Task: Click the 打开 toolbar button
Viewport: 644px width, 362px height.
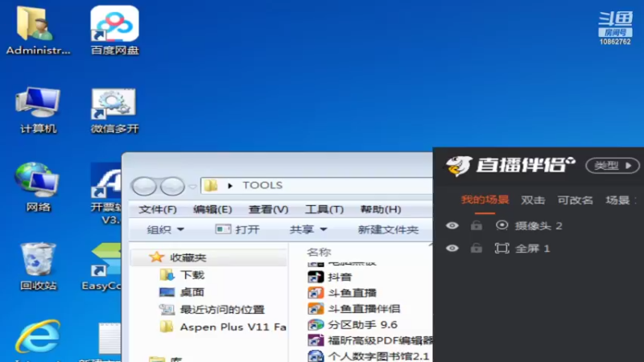Action: pyautogui.click(x=237, y=229)
